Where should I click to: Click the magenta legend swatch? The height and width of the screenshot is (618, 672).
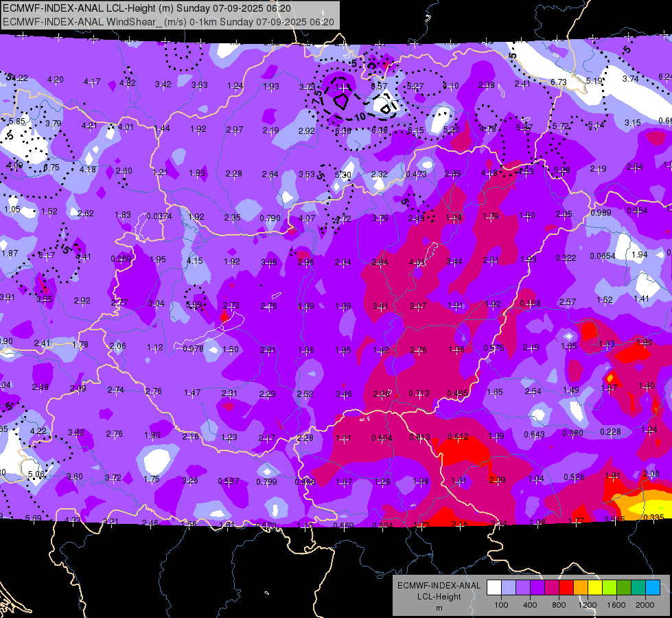552,588
